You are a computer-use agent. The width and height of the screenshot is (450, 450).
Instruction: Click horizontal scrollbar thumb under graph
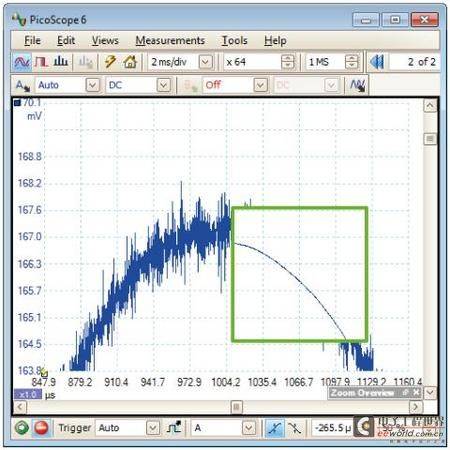pyautogui.click(x=237, y=407)
